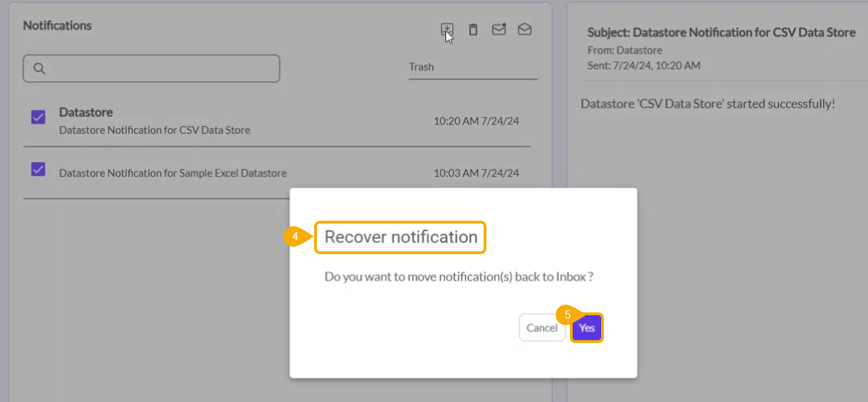Image resolution: width=868 pixels, height=402 pixels.
Task: Uncheck the Sample Excel Datastore notification checkbox
Action: coord(38,169)
